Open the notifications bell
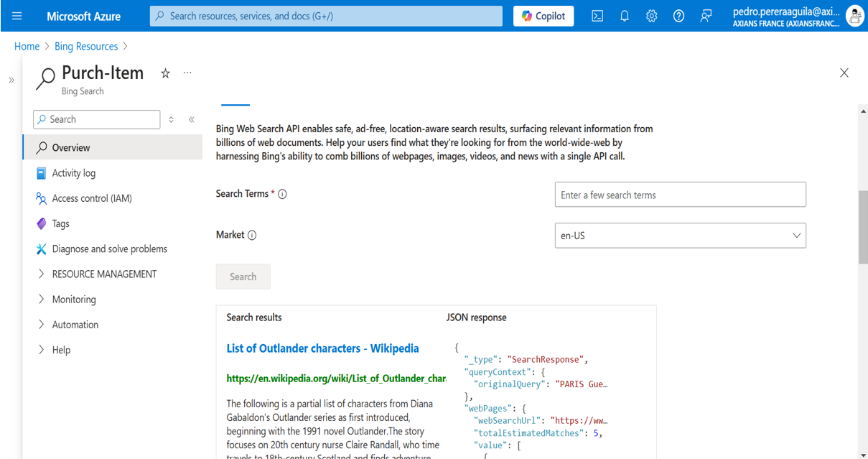Screen dimensions: 868x459 tap(625, 16)
